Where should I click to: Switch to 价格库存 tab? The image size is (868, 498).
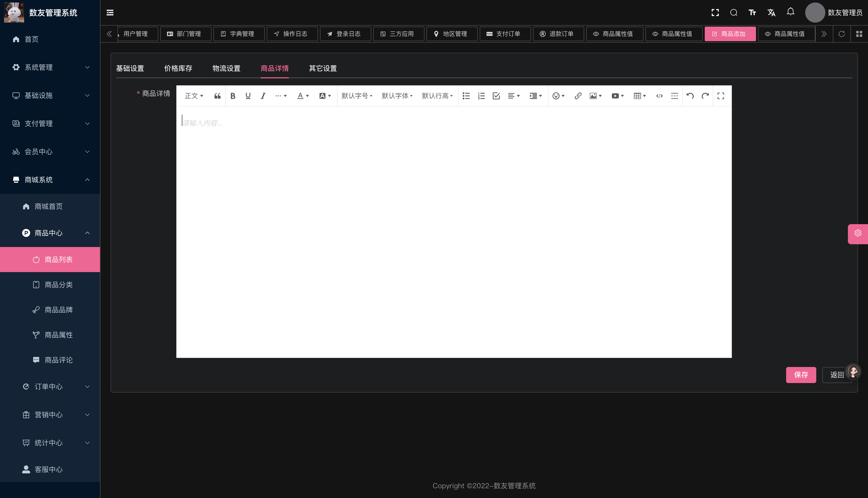178,69
